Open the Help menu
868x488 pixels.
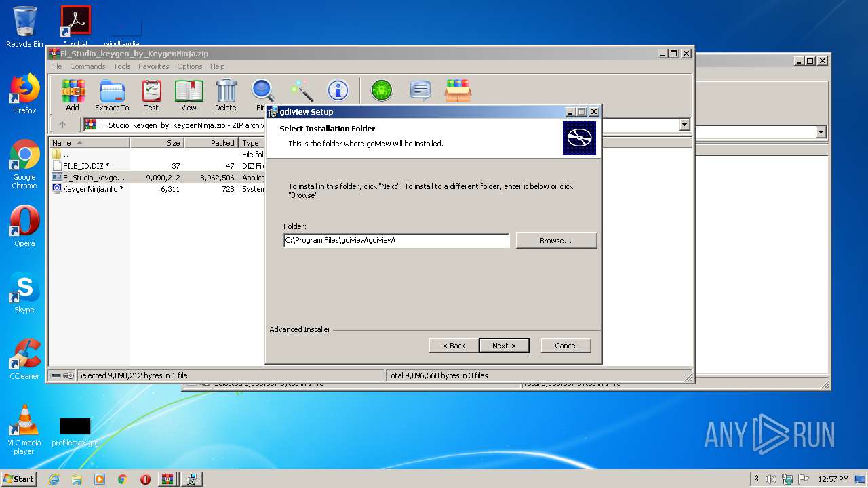(x=217, y=66)
